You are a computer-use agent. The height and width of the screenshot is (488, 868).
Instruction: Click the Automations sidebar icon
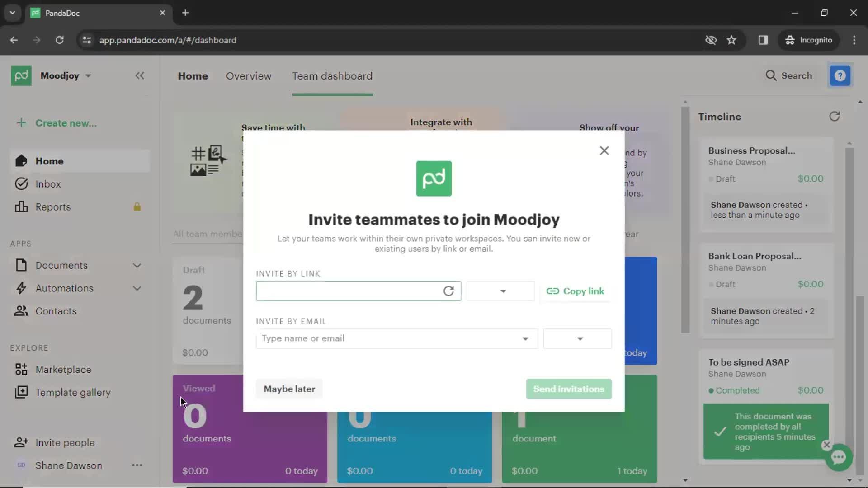21,288
